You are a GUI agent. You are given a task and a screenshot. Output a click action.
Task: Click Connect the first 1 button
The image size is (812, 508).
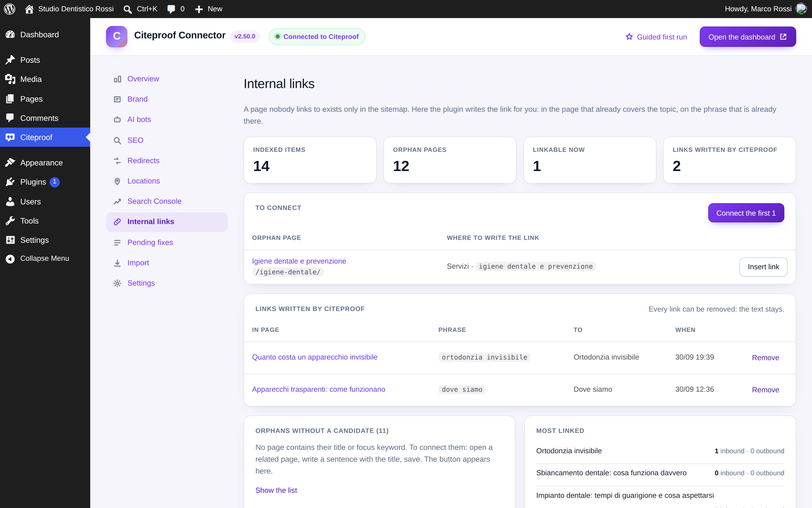click(746, 213)
